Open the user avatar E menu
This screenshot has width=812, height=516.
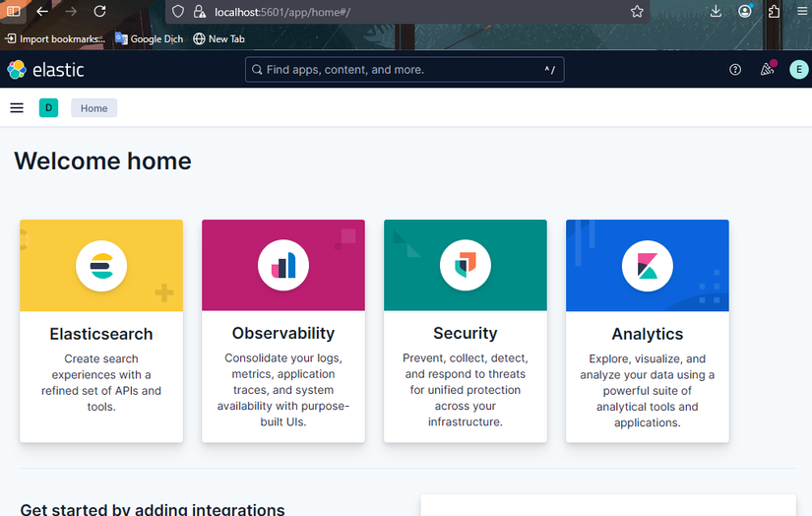[x=798, y=69]
